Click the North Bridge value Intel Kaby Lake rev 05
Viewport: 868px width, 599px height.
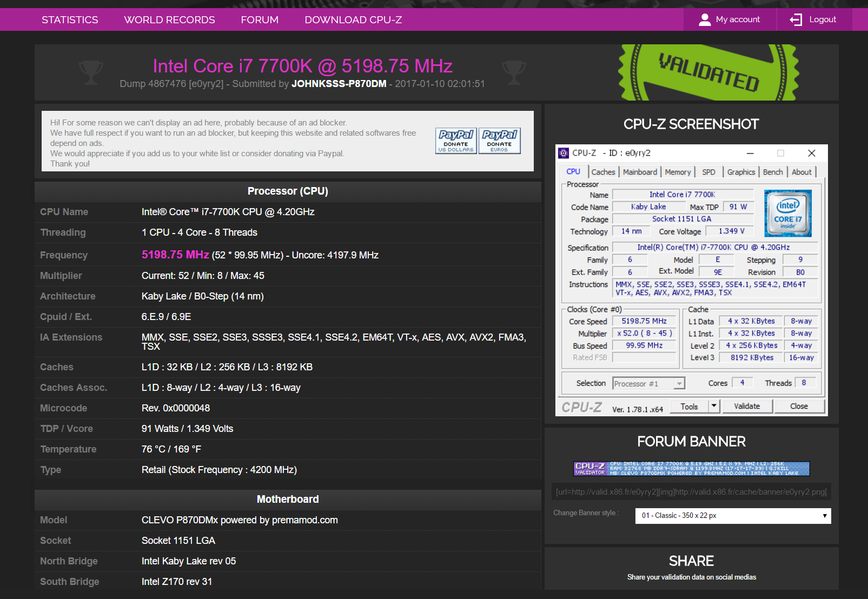(x=189, y=561)
